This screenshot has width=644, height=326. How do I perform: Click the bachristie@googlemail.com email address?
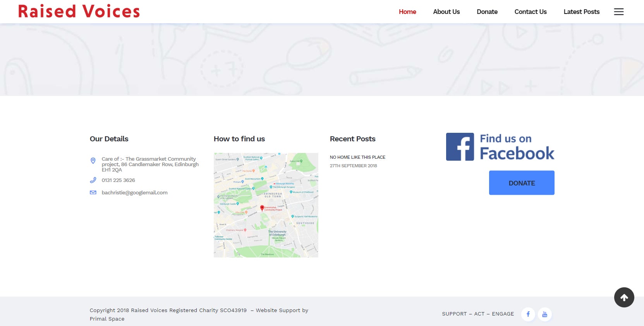pos(134,192)
